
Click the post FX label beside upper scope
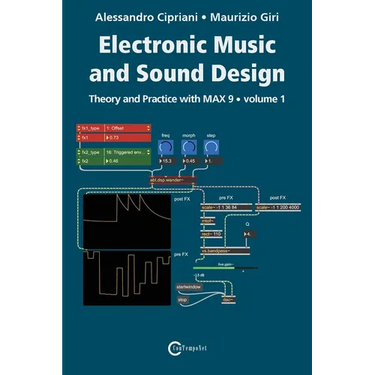[x=182, y=199]
